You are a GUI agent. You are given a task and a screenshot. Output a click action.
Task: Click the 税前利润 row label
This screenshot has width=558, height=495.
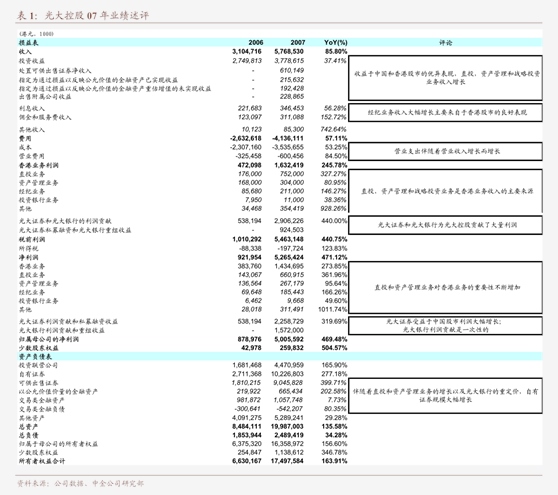pyautogui.click(x=32, y=239)
